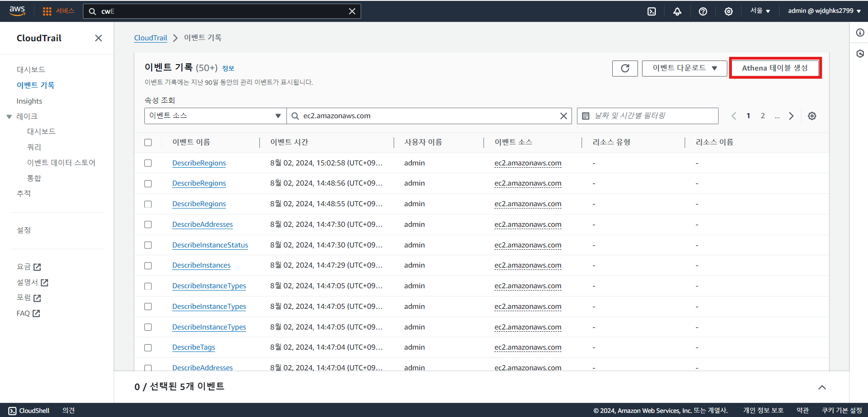This screenshot has width=868, height=417.
Task: Focus the ec2.amazonaws.com filter value field
Action: [429, 116]
